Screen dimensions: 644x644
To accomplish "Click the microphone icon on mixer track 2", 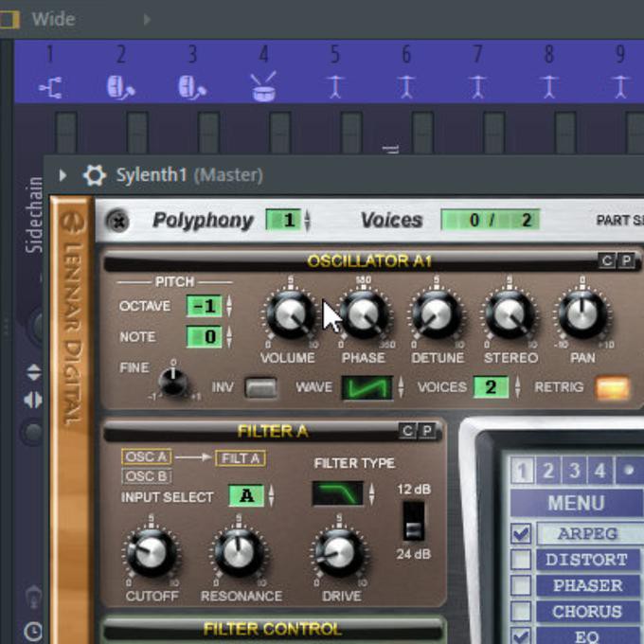I will point(121,87).
